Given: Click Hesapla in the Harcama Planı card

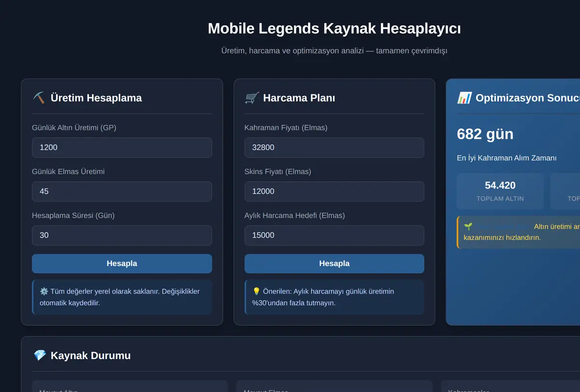Looking at the screenshot, I should coord(334,263).
